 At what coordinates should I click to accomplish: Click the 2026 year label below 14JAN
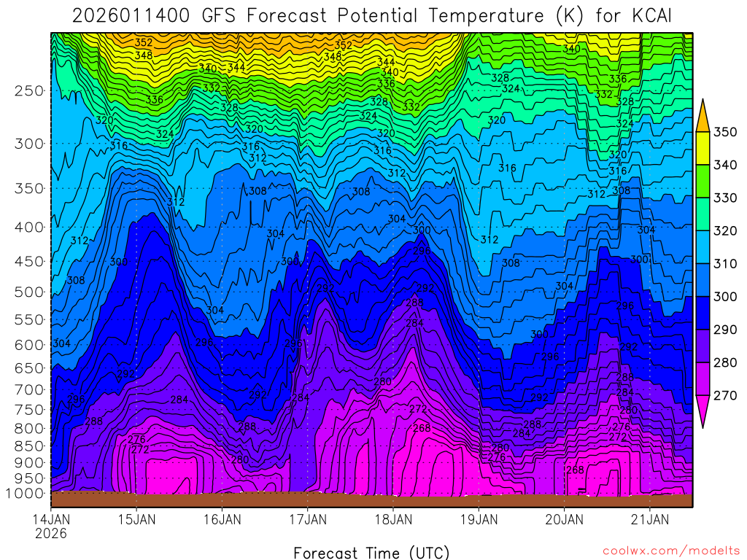point(51,533)
